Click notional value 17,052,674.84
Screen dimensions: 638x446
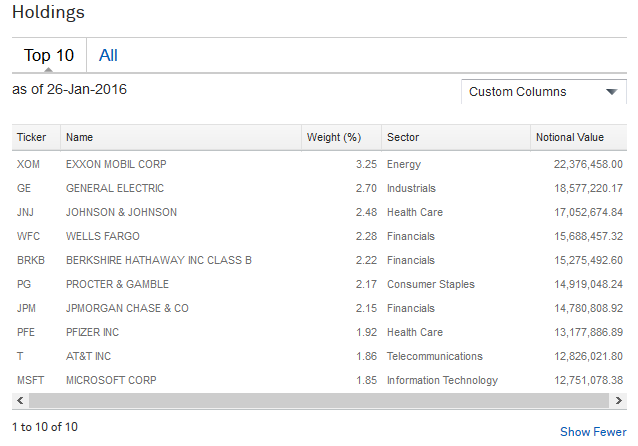[588, 212]
